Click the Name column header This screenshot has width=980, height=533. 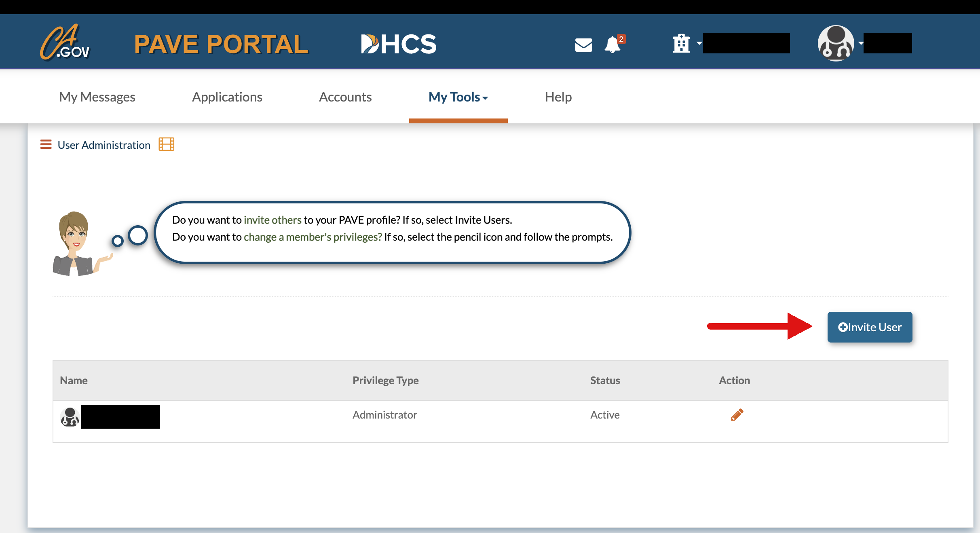point(74,380)
